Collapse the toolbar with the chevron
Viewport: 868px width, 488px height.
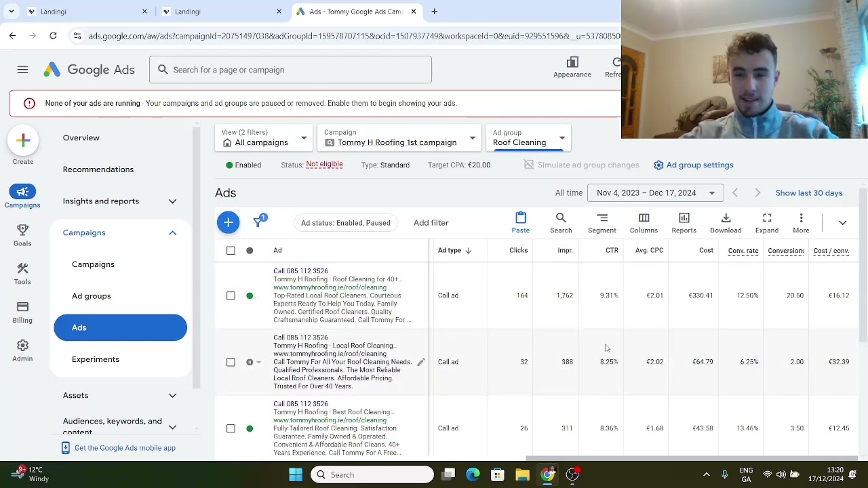[x=842, y=222]
